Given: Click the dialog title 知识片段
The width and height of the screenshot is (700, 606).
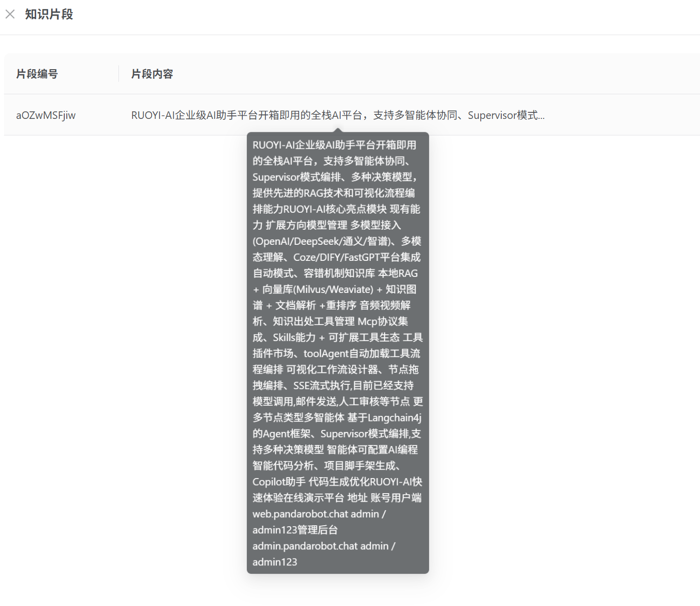Looking at the screenshot, I should 49,14.
